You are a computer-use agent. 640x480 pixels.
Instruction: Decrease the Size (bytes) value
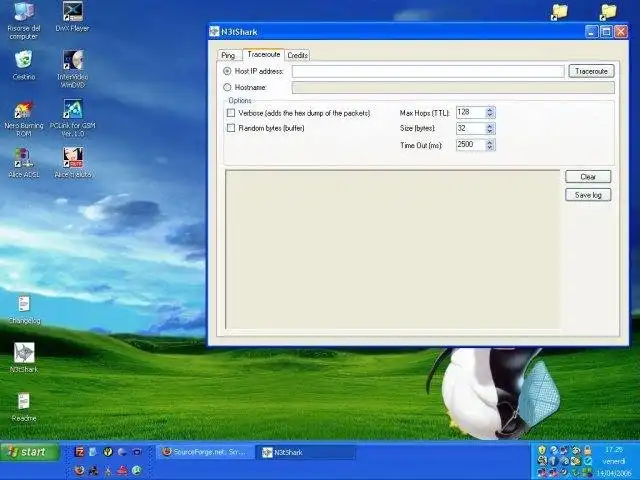click(490, 131)
